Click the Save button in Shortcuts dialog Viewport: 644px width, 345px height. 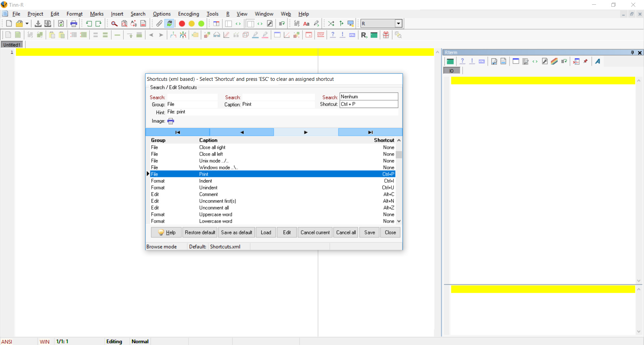(370, 232)
